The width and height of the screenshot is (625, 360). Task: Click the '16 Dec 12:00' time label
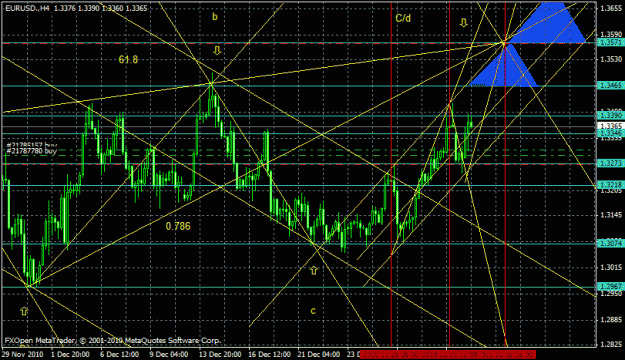pos(269,354)
